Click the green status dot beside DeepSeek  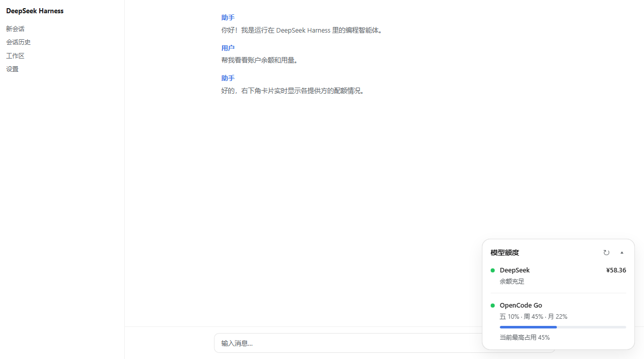click(493, 270)
